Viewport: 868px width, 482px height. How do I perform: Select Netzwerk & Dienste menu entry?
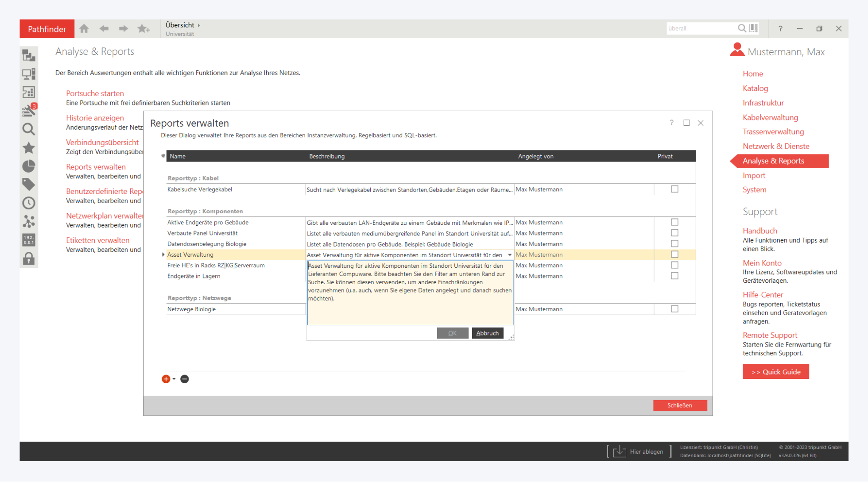click(x=775, y=146)
